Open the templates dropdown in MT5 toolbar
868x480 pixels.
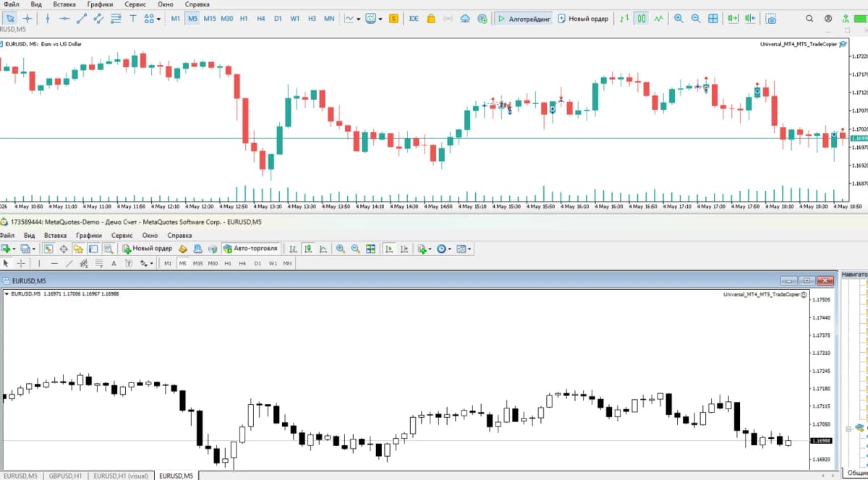pos(374,18)
